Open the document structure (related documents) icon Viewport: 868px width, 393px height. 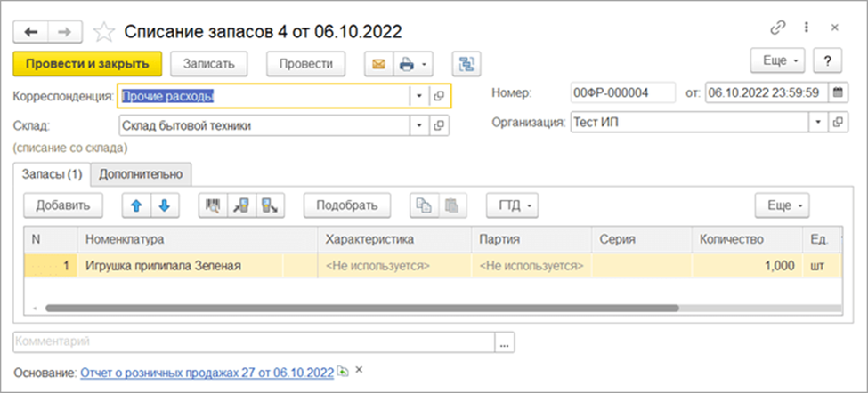click(x=466, y=64)
